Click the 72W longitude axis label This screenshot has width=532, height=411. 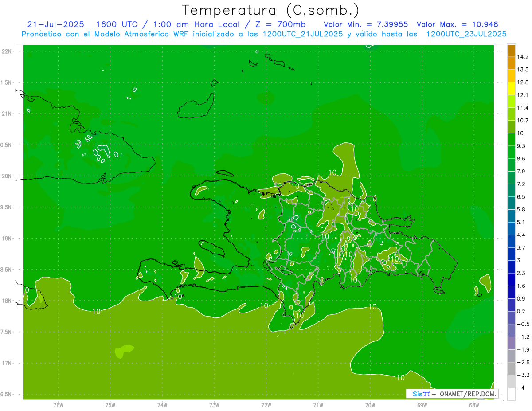pos(266,405)
